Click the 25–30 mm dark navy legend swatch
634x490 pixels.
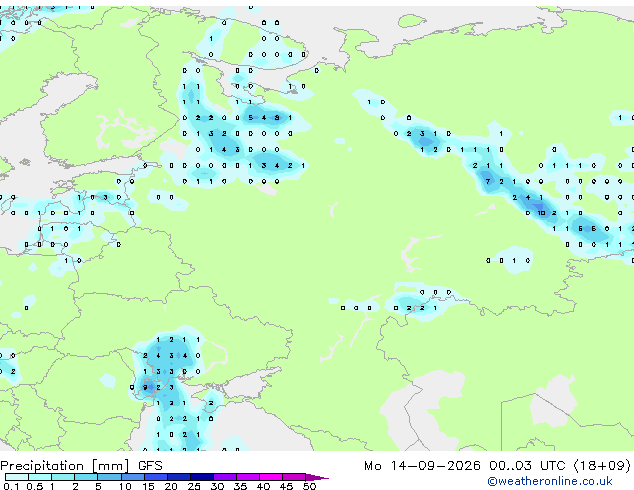click(x=202, y=477)
